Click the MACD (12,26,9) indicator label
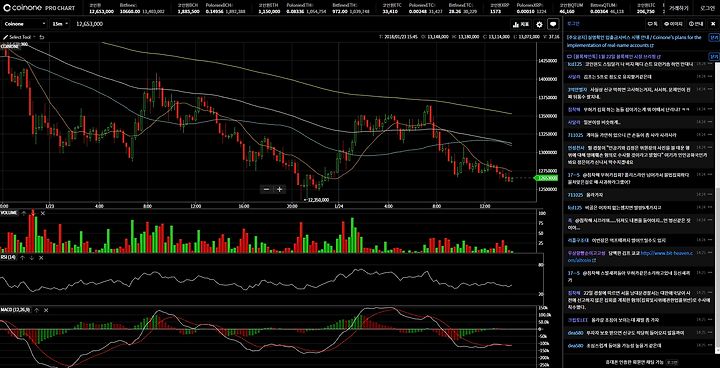The image size is (720, 368). click(15, 310)
